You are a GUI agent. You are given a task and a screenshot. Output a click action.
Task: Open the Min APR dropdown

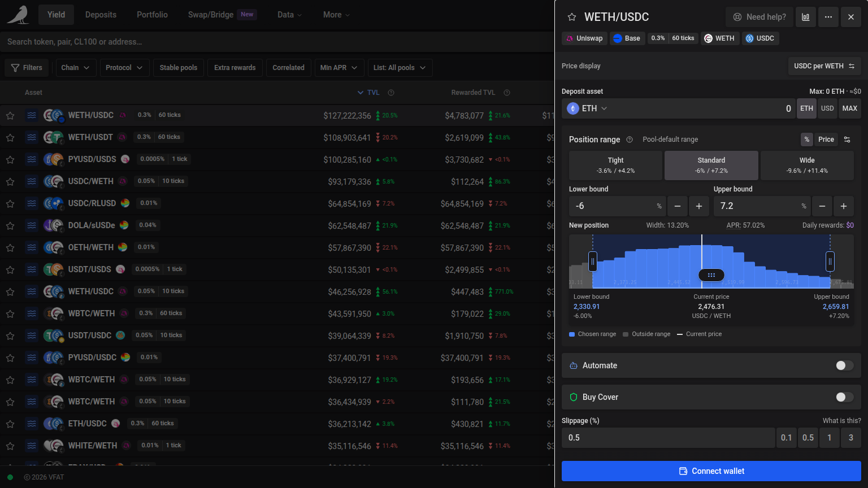coord(339,68)
